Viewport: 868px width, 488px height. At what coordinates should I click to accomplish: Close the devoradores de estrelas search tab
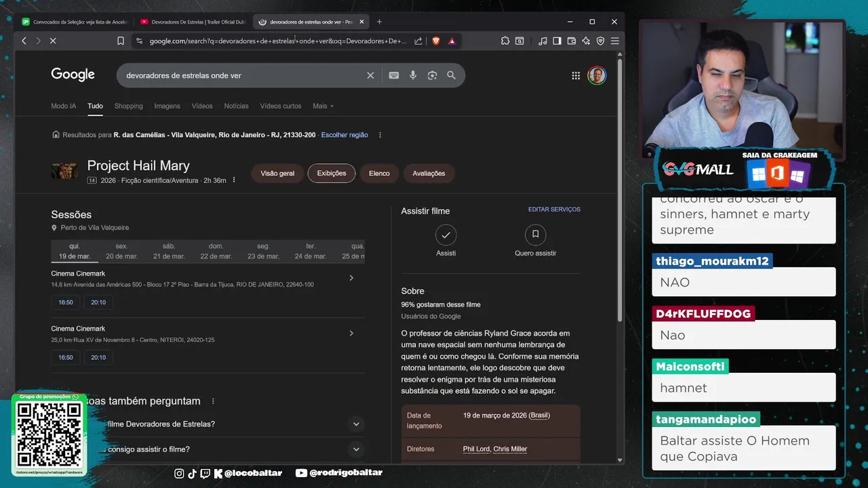point(361,22)
